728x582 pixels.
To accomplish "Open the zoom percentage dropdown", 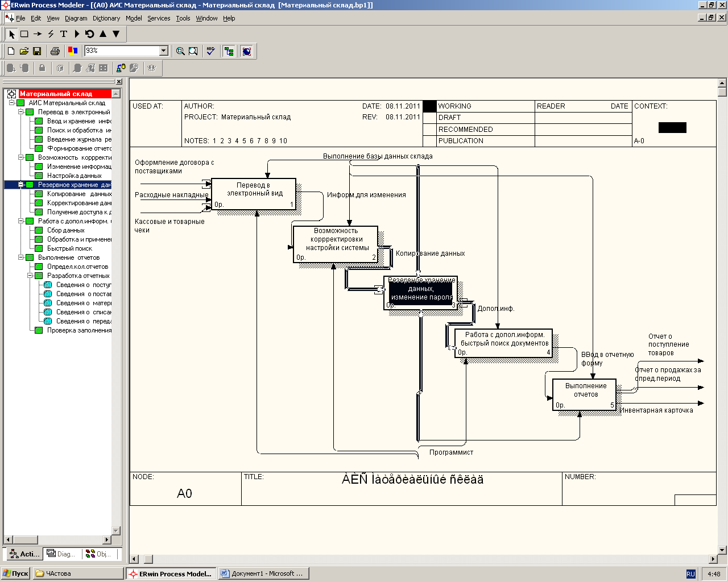I will pyautogui.click(x=164, y=51).
